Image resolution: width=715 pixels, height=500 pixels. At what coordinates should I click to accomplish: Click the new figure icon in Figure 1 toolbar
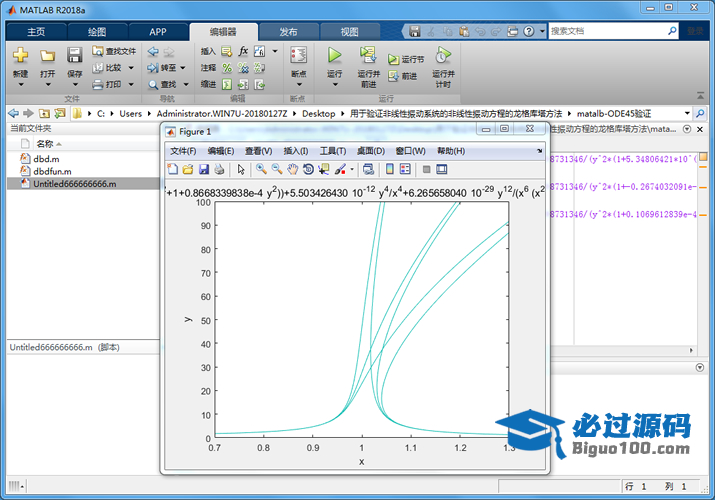point(172,170)
